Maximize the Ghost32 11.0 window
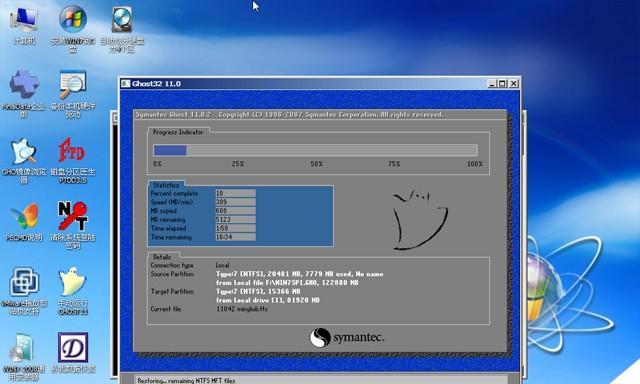Image resolution: width=640 pixels, height=384 pixels. pyautogui.click(x=502, y=84)
